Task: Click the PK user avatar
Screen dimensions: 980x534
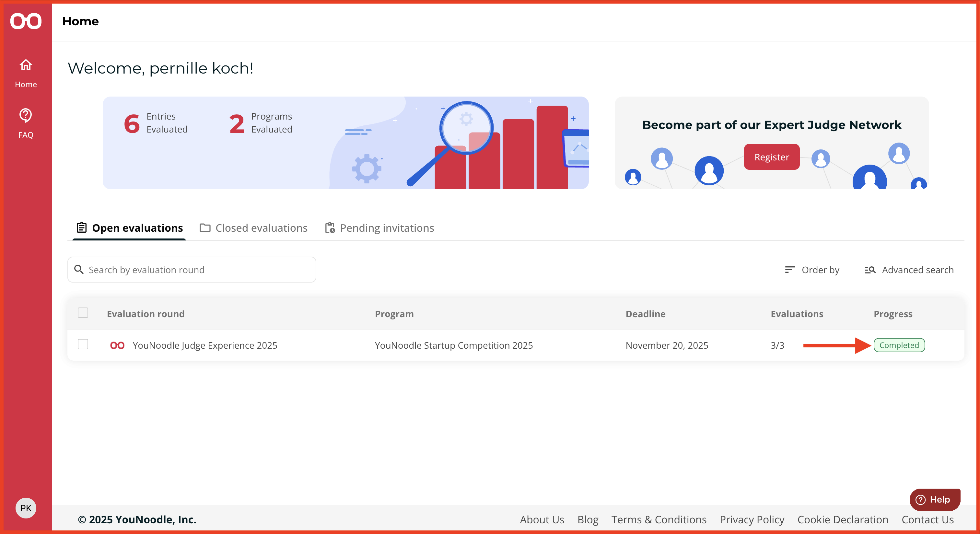Action: pos(26,508)
